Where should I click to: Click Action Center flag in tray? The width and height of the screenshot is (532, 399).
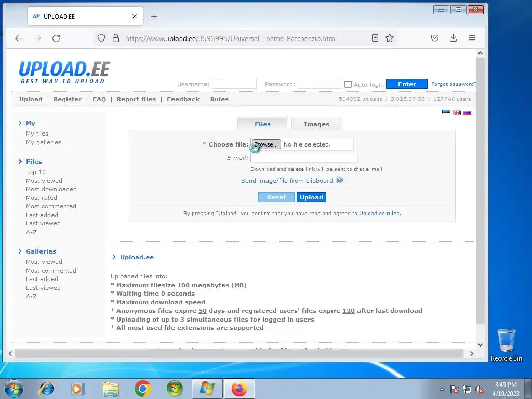point(454,389)
